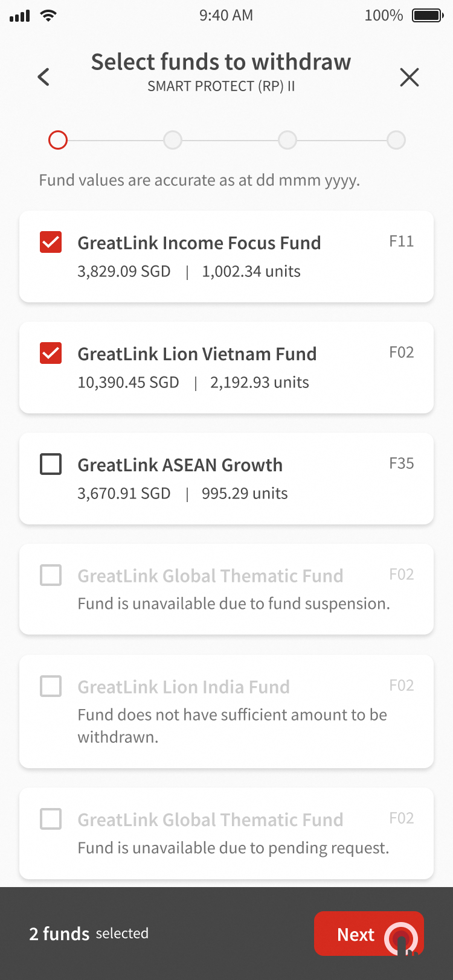The image size is (453, 980).
Task: Tap the GreatLink ASEAN Growth fund name
Action: [180, 465]
